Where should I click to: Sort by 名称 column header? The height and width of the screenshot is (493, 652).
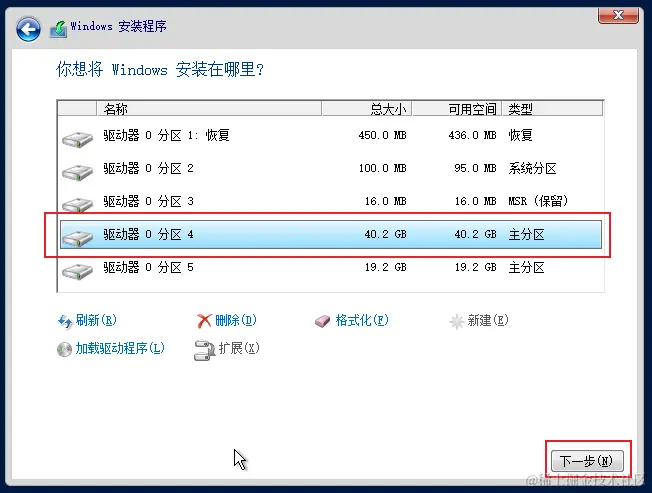tap(209, 109)
